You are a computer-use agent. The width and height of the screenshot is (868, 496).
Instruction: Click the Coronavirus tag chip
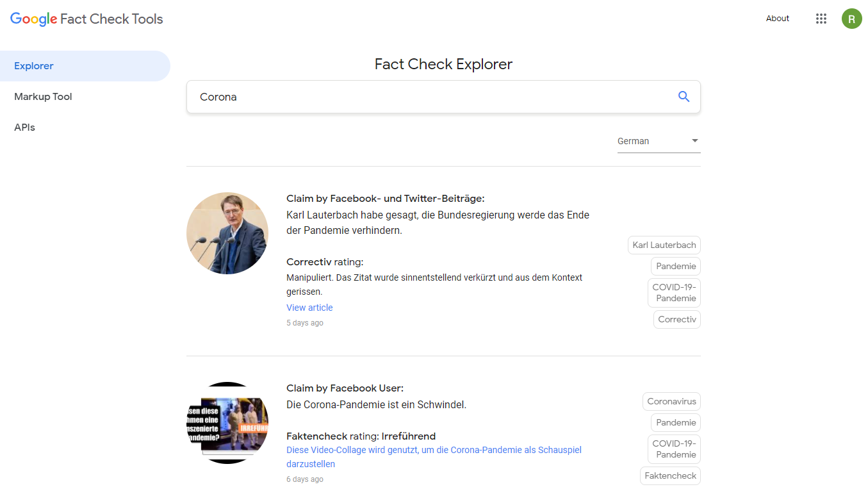click(x=671, y=401)
